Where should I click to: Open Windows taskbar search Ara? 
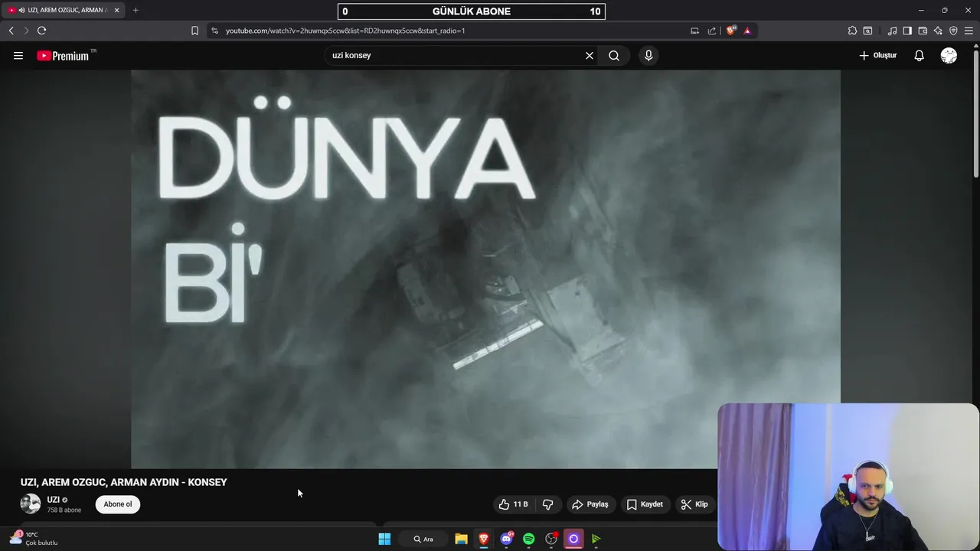pyautogui.click(x=423, y=539)
